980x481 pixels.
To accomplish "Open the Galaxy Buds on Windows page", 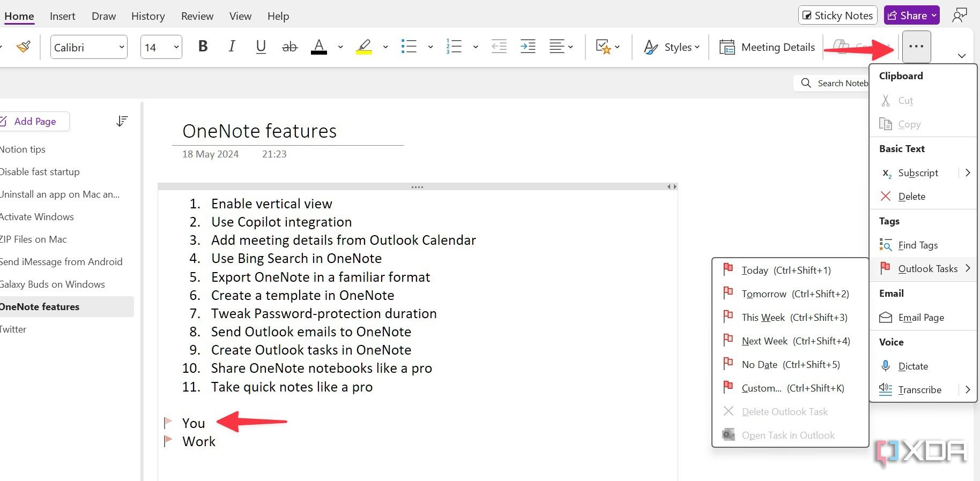I will (52, 284).
